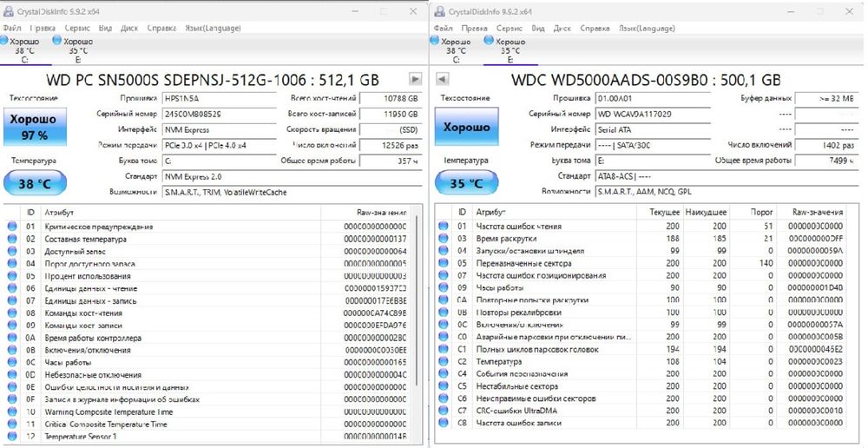Click Serial ATA interface field

(x=653, y=129)
